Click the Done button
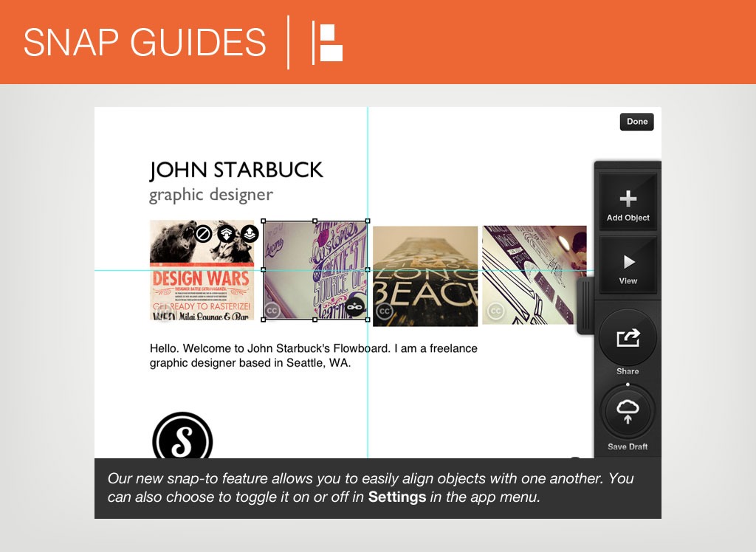Viewport: 756px width, 552px height. click(636, 122)
